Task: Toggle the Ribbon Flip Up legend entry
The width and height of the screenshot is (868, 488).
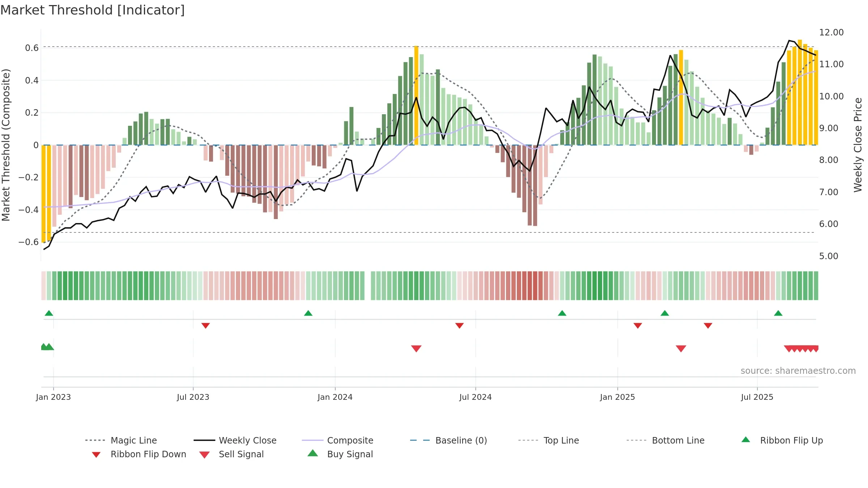Action: (782, 440)
